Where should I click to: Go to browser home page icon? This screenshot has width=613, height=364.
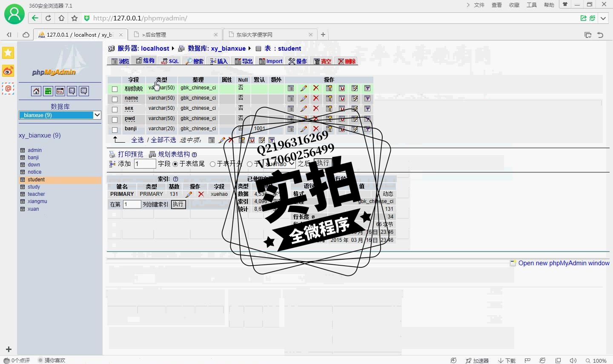point(61,18)
